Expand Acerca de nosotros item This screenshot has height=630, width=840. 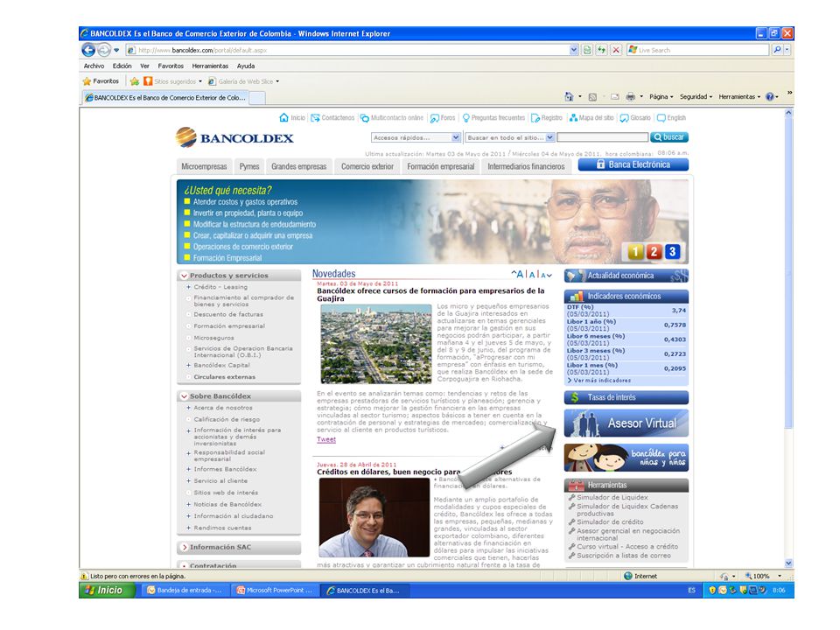click(189, 408)
